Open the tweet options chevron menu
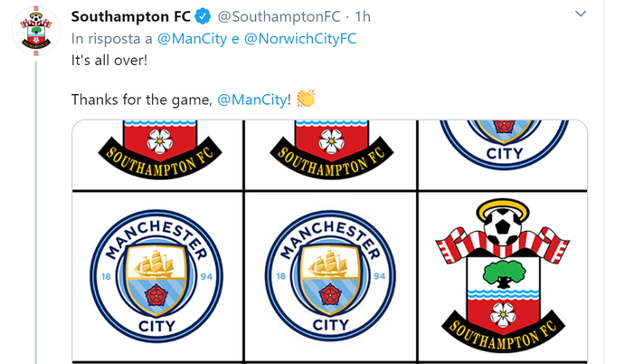The image size is (644, 364). click(581, 15)
